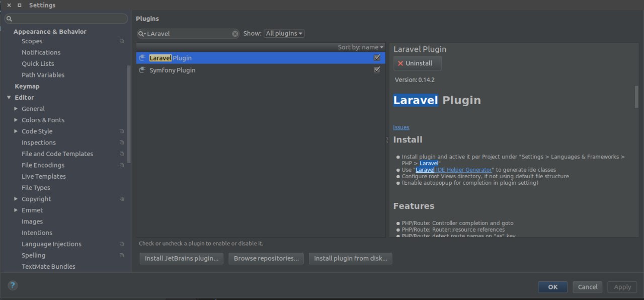Open Language Injections settings page
Viewport: 644px width, 300px height.
pos(51,244)
